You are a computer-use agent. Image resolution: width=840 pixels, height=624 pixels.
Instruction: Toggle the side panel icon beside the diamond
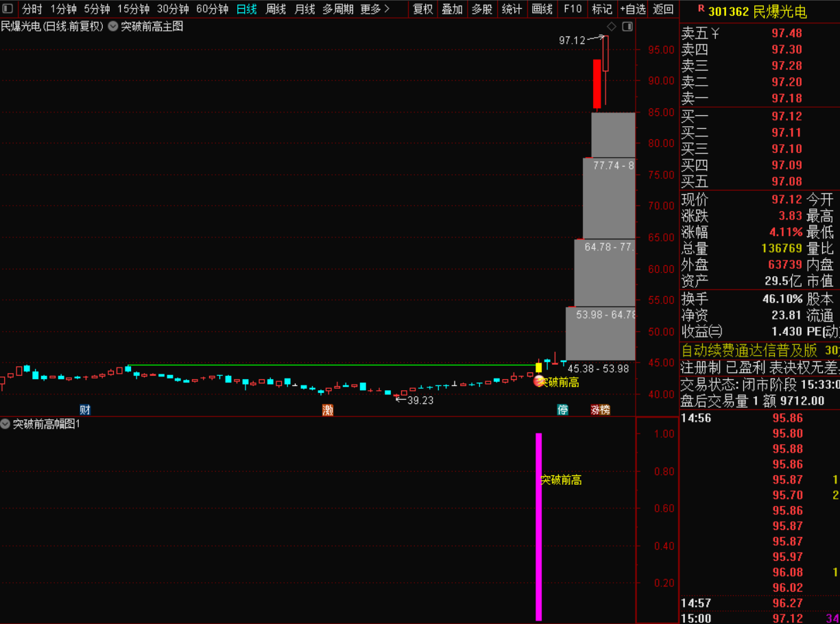[627, 27]
